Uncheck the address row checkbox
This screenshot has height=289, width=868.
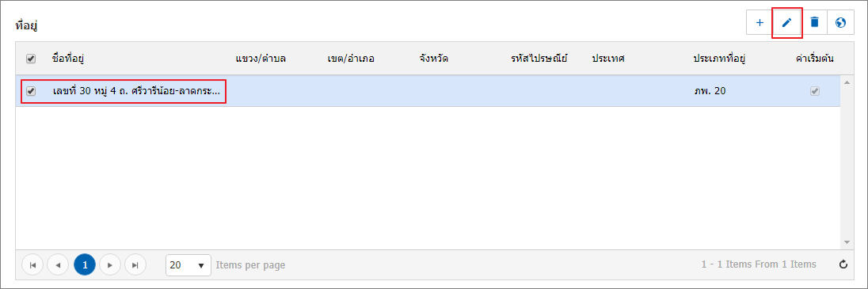[31, 91]
